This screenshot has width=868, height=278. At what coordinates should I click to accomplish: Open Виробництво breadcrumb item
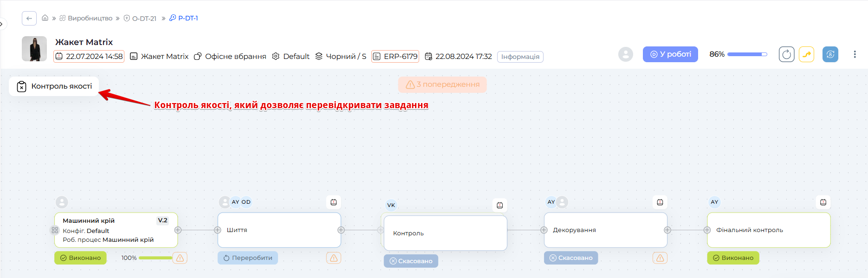coord(90,18)
